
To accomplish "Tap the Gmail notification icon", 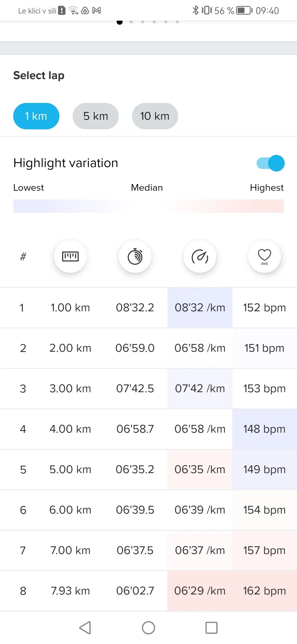I will [x=97, y=10].
